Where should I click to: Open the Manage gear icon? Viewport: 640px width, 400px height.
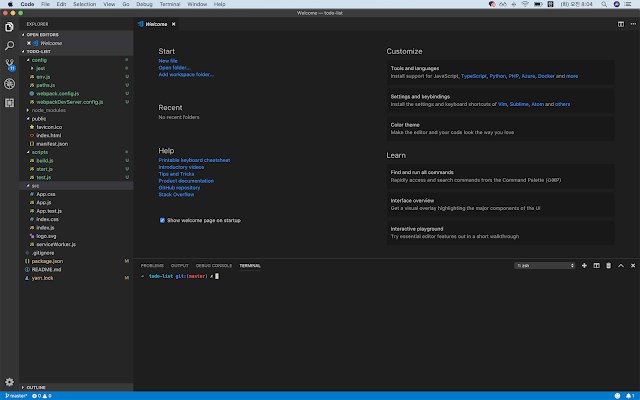click(x=9, y=382)
